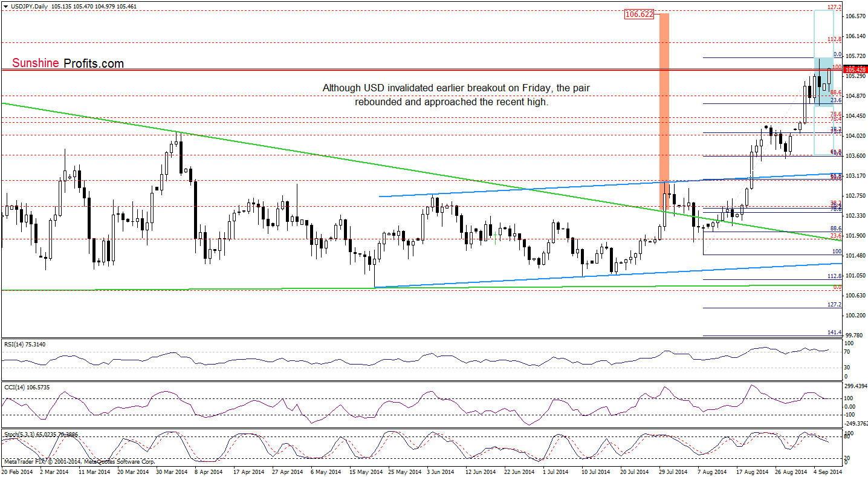Select the 30 level on the RSI axis
868x477 pixels.
pos(848,367)
